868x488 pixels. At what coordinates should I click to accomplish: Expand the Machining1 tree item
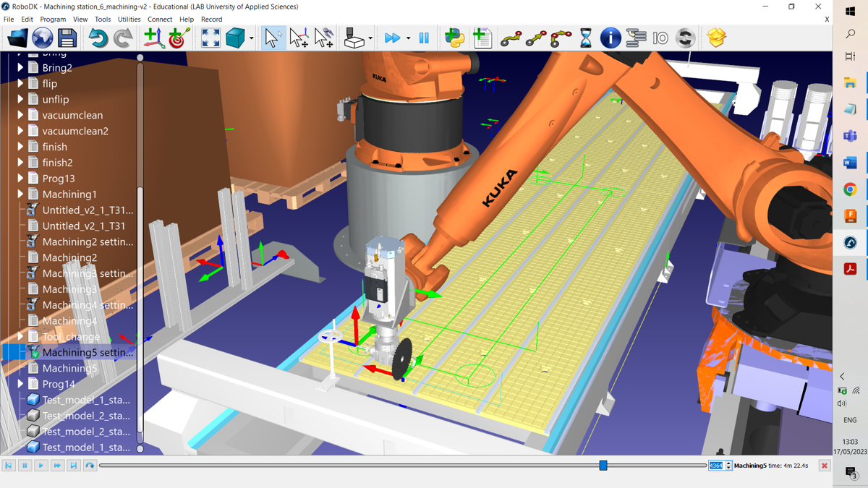(x=20, y=194)
